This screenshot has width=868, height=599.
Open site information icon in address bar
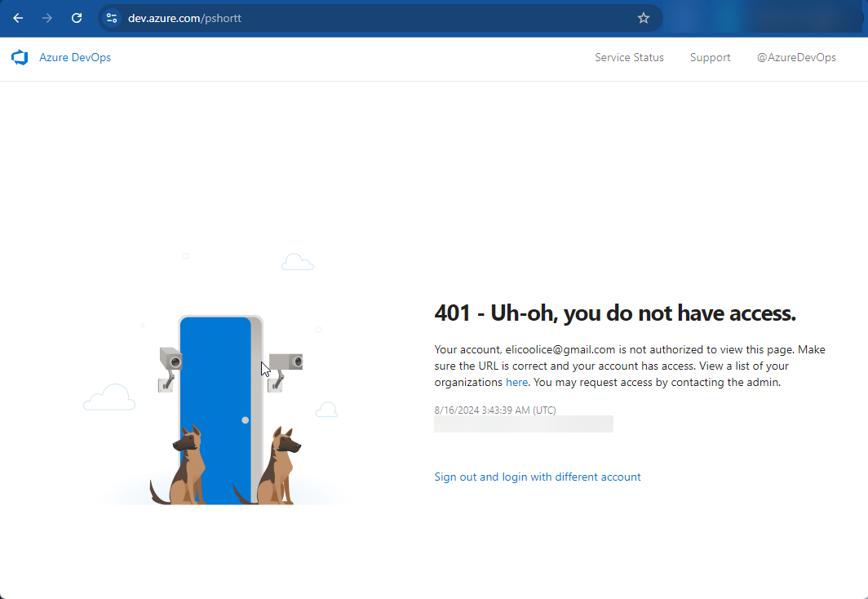(112, 18)
